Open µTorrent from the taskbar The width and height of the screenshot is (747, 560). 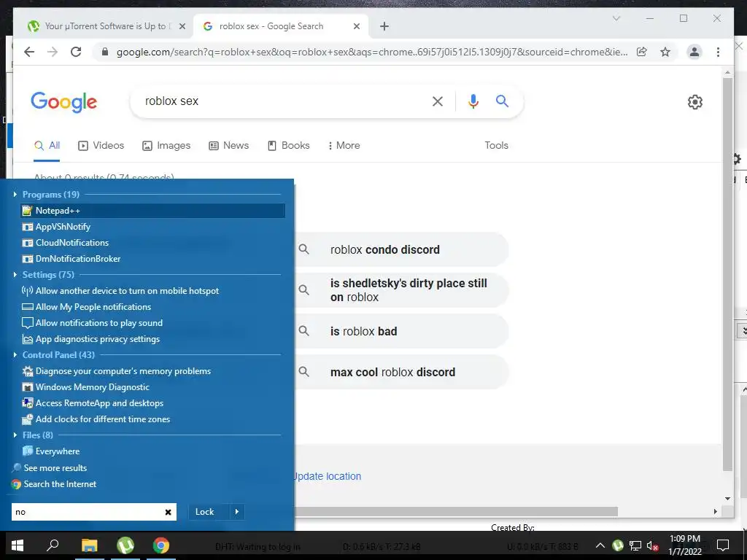pyautogui.click(x=125, y=545)
